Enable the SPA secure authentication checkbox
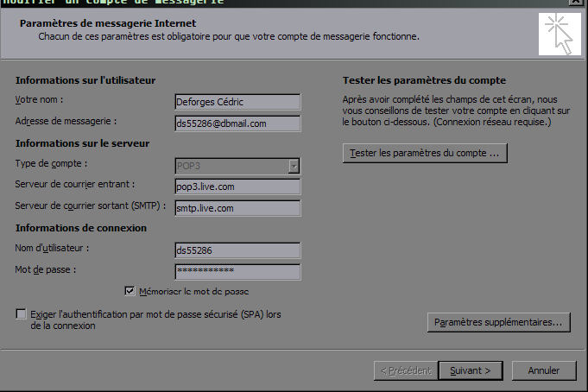Viewport: 588px width, 392px height. (21, 315)
